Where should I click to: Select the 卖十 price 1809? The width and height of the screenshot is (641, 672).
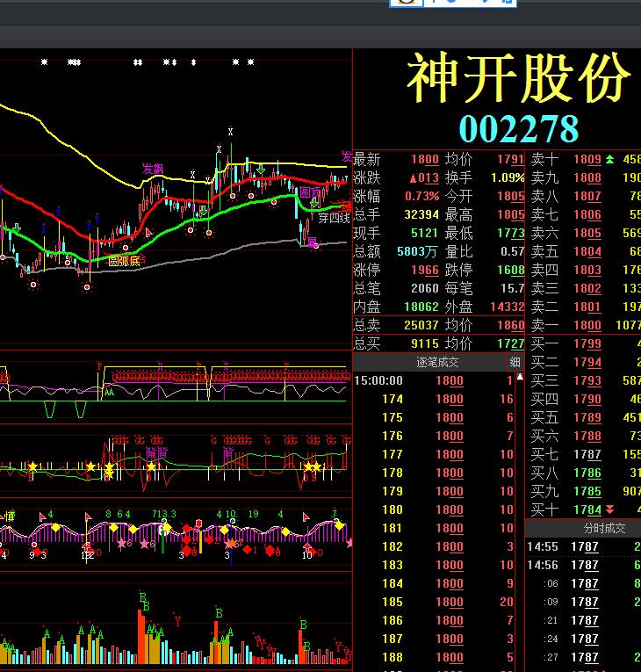tap(587, 159)
